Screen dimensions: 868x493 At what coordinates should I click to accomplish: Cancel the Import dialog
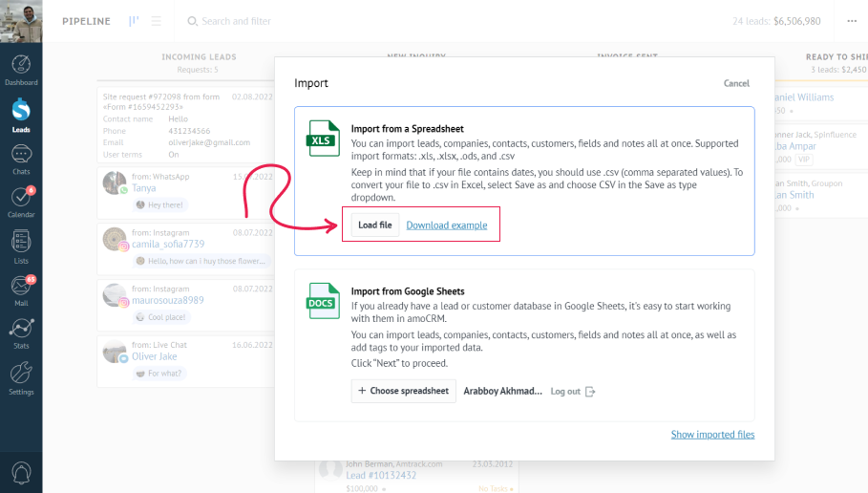coord(736,83)
